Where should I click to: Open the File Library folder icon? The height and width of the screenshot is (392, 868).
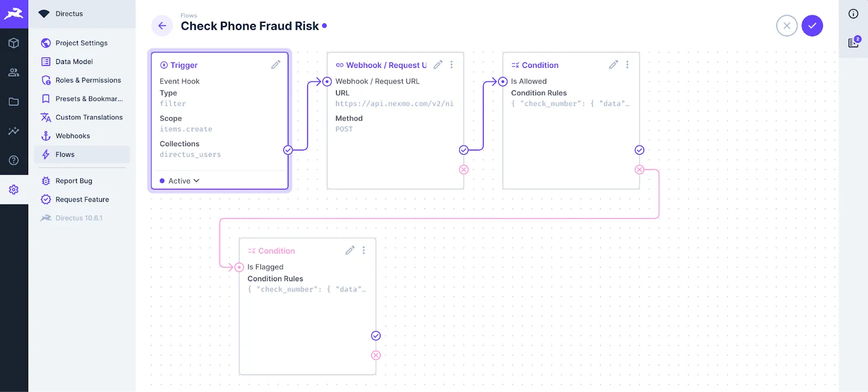pyautogui.click(x=14, y=102)
